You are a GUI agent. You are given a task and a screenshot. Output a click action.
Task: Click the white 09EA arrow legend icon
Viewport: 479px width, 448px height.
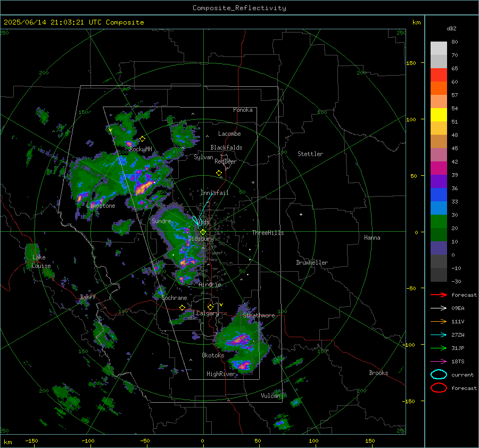coord(439,308)
